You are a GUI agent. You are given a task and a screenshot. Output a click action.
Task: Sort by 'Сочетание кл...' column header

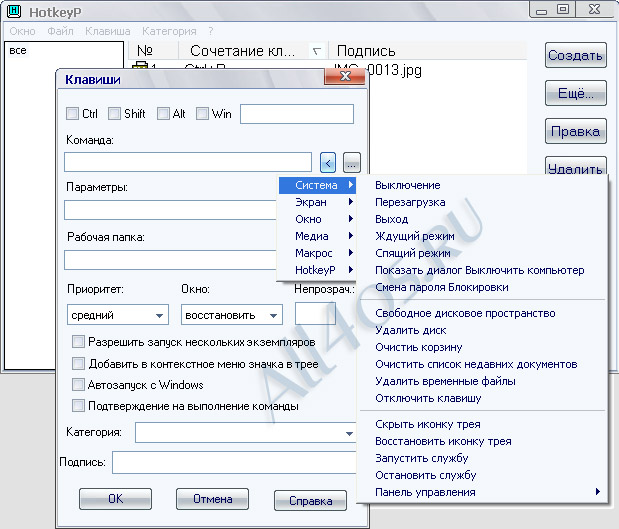pyautogui.click(x=253, y=51)
